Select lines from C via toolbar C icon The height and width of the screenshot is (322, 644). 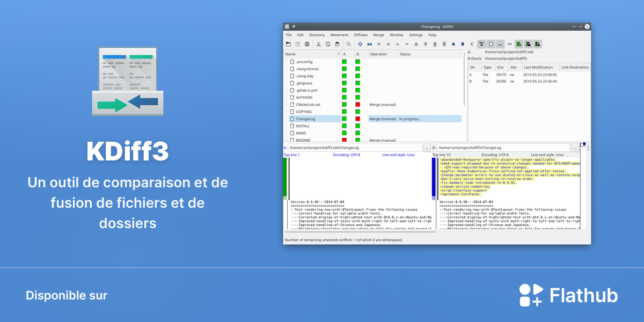(x=472, y=44)
